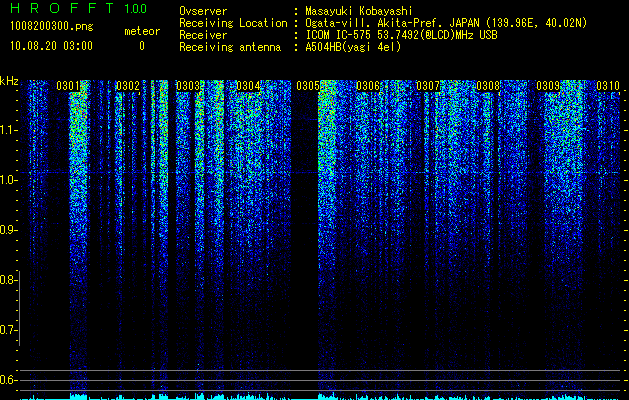Click the 1.1 frequency axis label
Image resolution: width=629 pixels, height=400 pixels.
(x=8, y=130)
